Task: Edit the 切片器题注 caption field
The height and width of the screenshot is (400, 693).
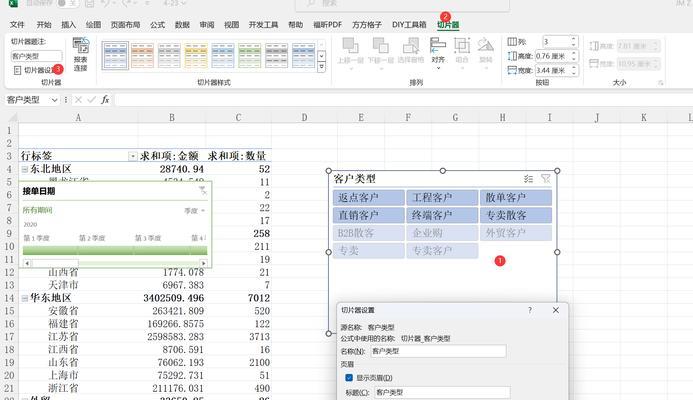Action: [x=36, y=56]
